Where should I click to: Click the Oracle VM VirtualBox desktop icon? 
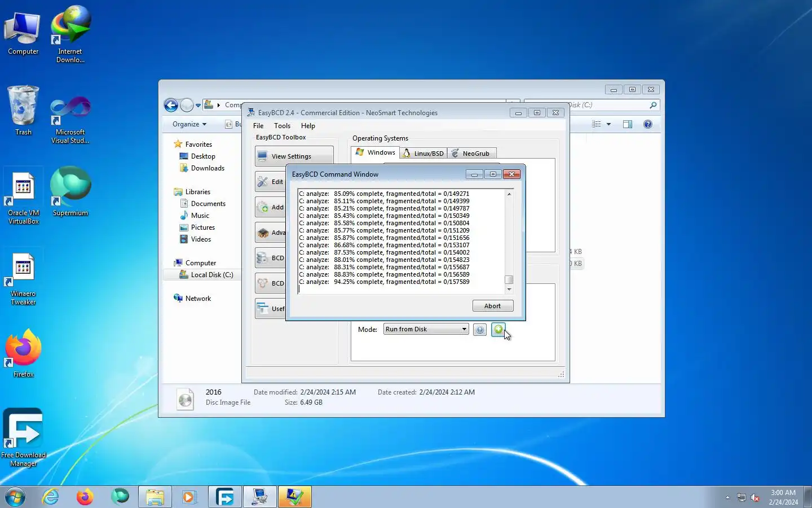coord(23,199)
